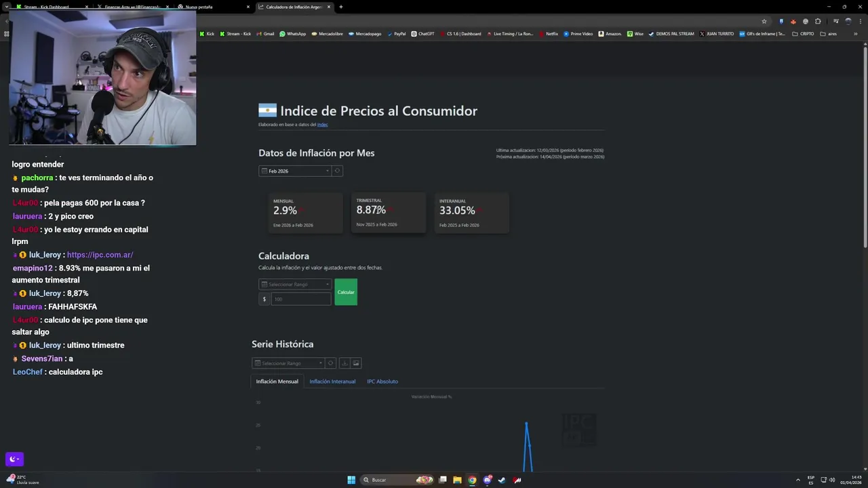This screenshot has width=868, height=488.
Task: Open the Prime Video bookmark
Action: [x=578, y=34]
